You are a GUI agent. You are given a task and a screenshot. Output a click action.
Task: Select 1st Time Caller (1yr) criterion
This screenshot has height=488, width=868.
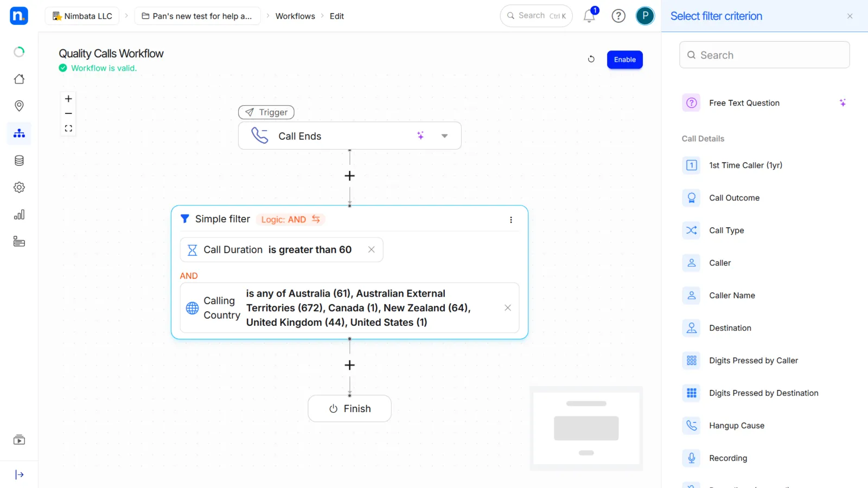tap(764, 165)
